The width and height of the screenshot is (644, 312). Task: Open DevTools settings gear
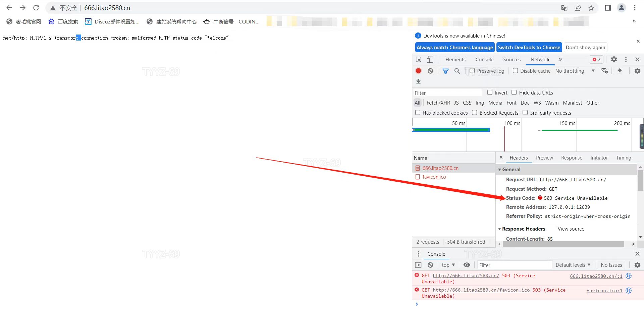tap(614, 59)
